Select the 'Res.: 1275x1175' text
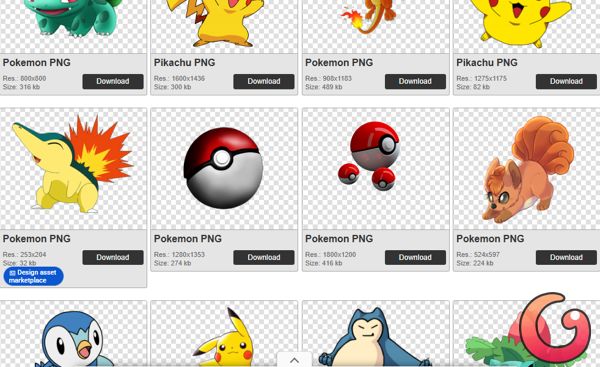600x367 pixels. click(481, 78)
